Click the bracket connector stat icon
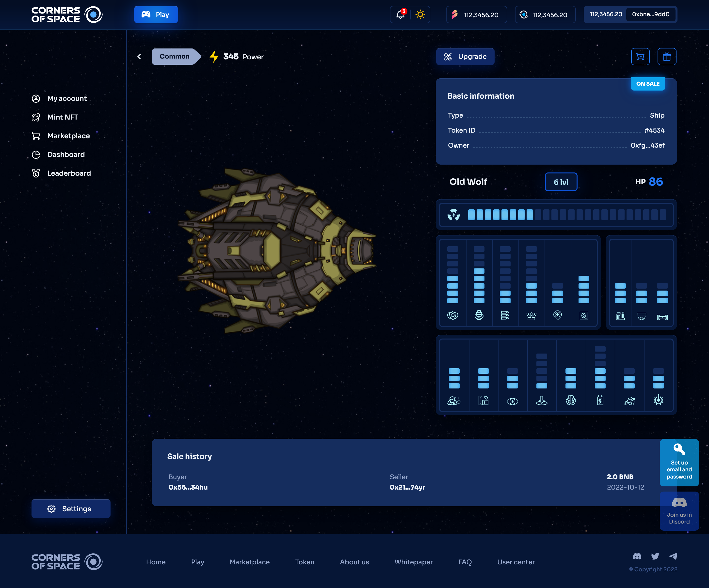This screenshot has height=588, width=709. tap(662, 317)
